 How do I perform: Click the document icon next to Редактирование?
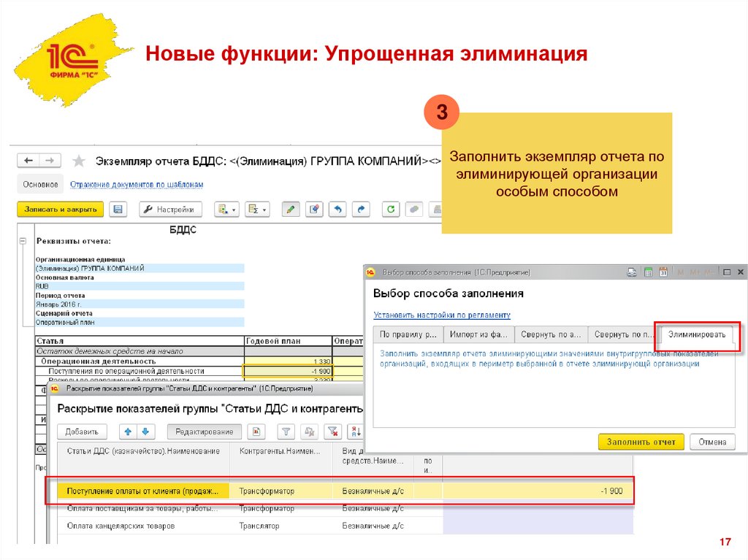(256, 431)
